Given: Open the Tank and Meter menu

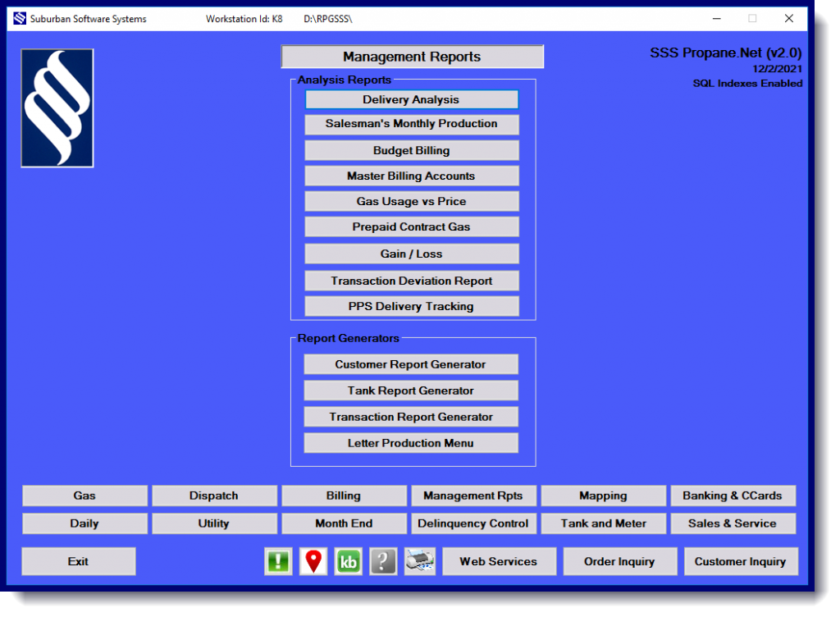Looking at the screenshot, I should tap(603, 523).
